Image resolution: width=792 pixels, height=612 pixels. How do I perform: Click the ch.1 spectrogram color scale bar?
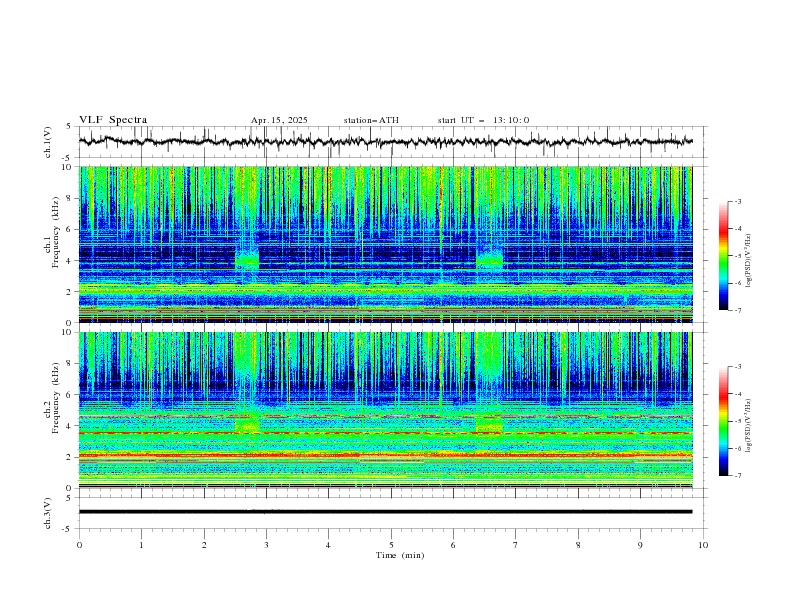[723, 256]
